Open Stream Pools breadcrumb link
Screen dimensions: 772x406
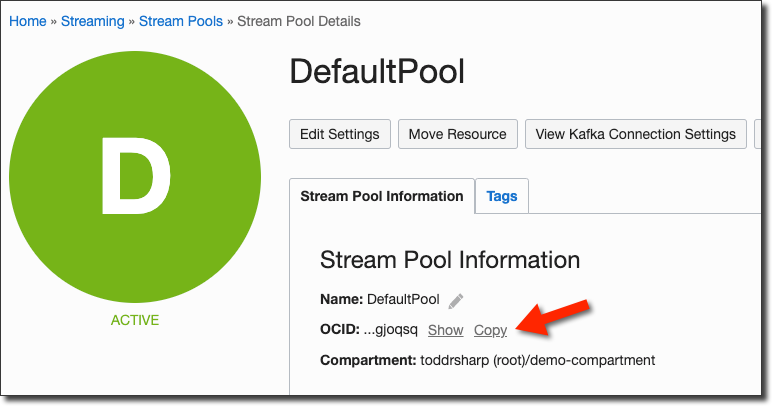point(181,21)
